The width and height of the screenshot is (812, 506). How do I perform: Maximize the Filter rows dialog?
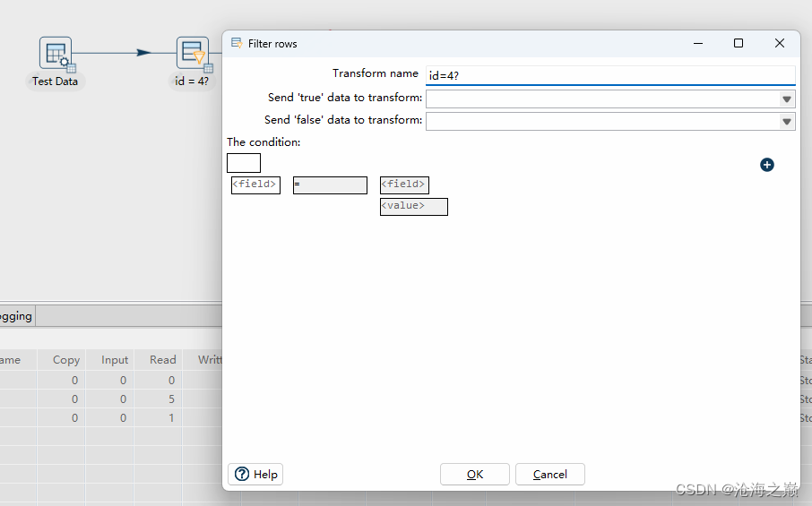pyautogui.click(x=739, y=43)
